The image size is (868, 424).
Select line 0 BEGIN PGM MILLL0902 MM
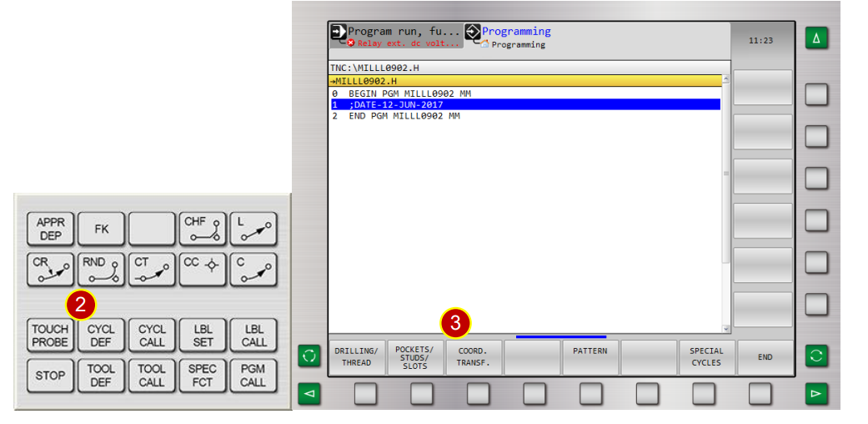pyautogui.click(x=524, y=93)
